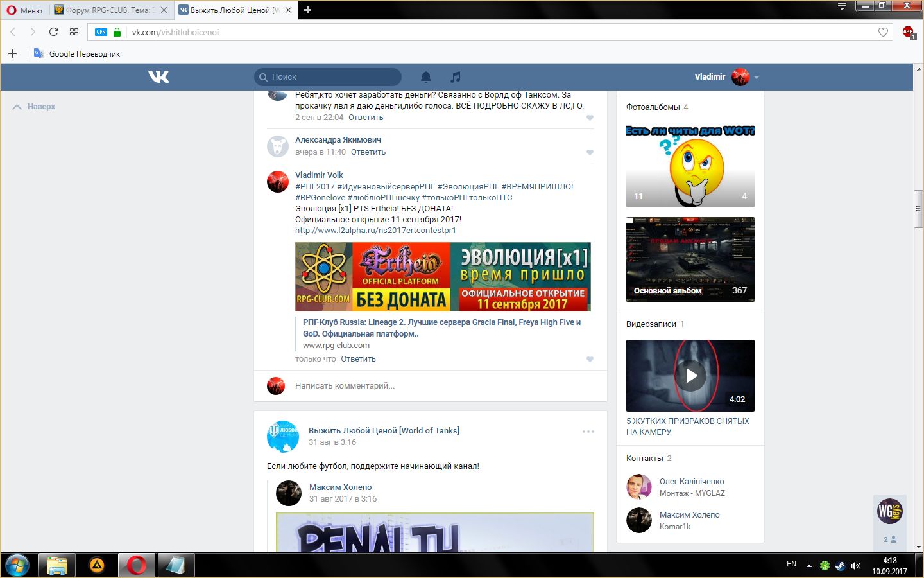Image resolution: width=924 pixels, height=578 pixels.
Task: Focus the VK Поиск search field
Action: tap(328, 77)
